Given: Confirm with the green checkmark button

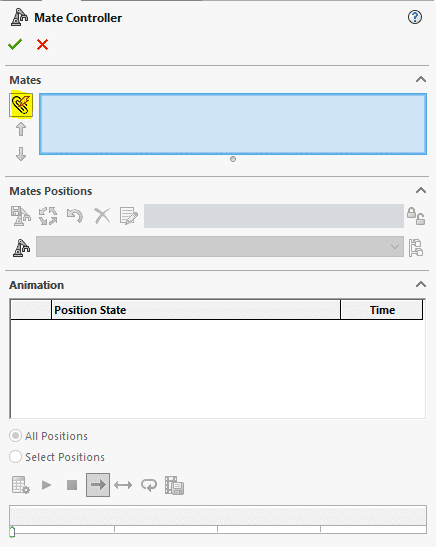Looking at the screenshot, I should [x=15, y=45].
